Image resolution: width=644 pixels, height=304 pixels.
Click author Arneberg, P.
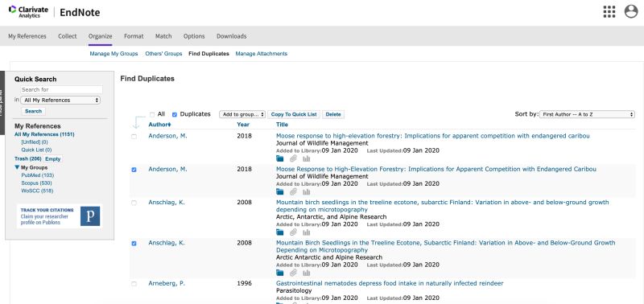167,283
